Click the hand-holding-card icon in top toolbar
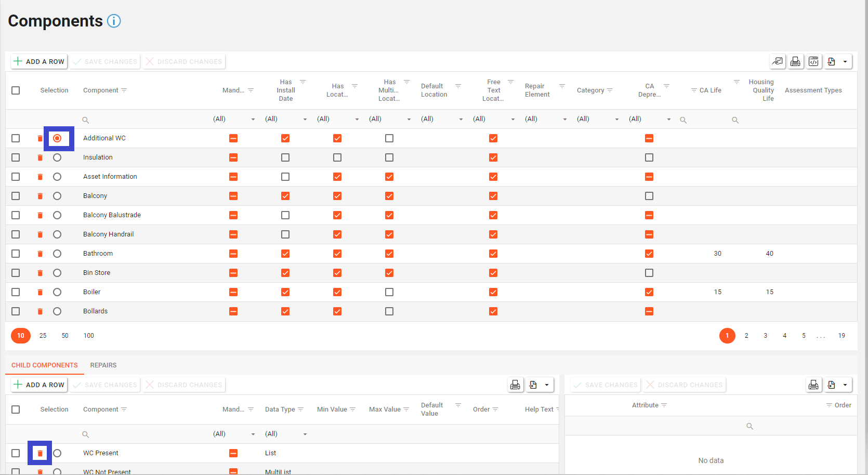The height and width of the screenshot is (475, 868). pyautogui.click(x=777, y=61)
